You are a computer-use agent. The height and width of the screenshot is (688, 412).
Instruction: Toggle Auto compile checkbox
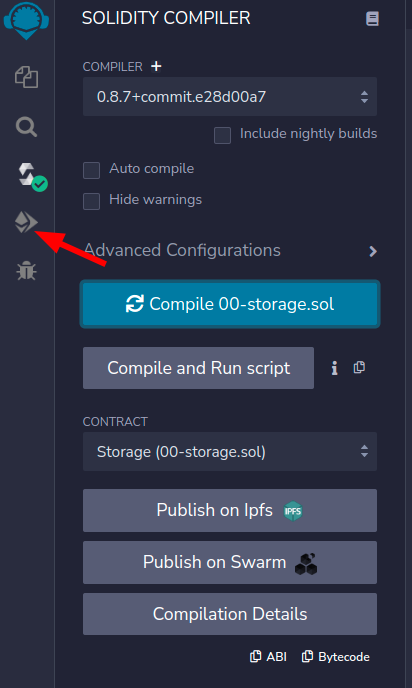tap(91, 170)
